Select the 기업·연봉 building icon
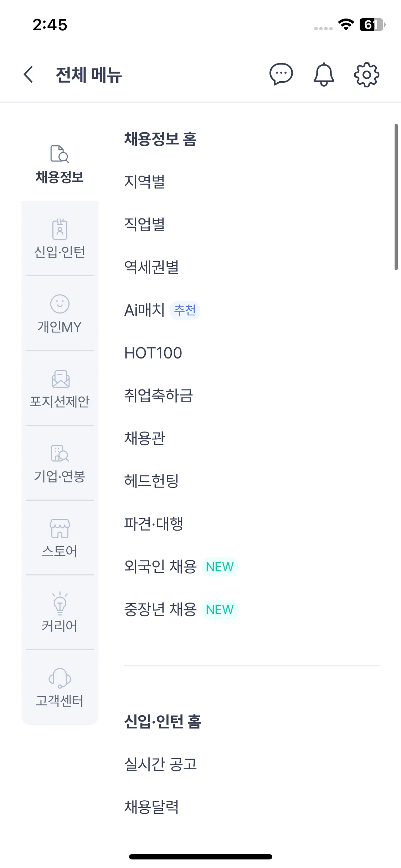The image size is (401, 868). click(60, 453)
